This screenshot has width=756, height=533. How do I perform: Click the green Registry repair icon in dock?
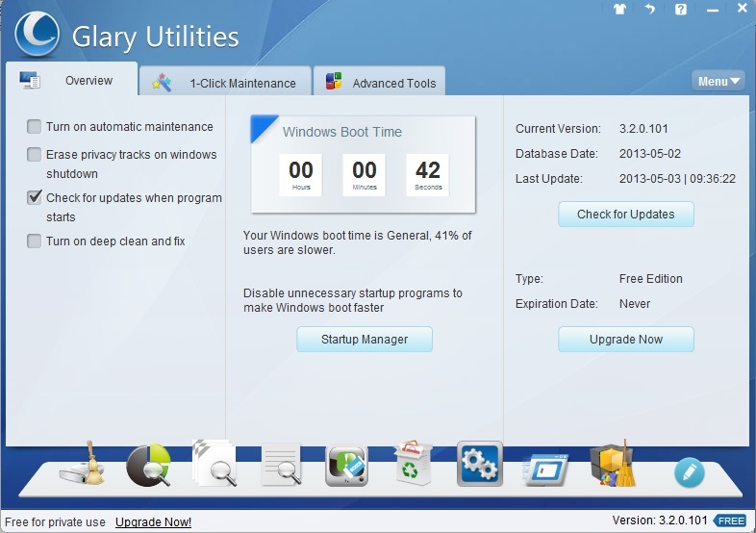(346, 466)
